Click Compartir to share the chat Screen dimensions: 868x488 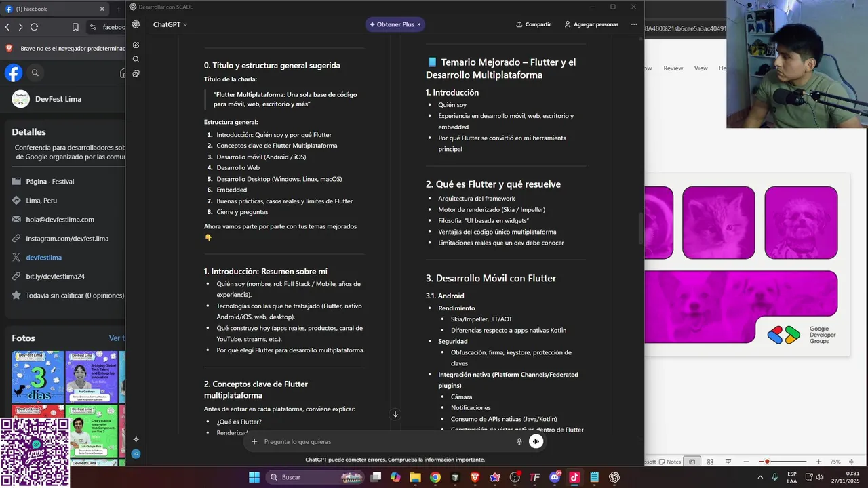click(534, 24)
